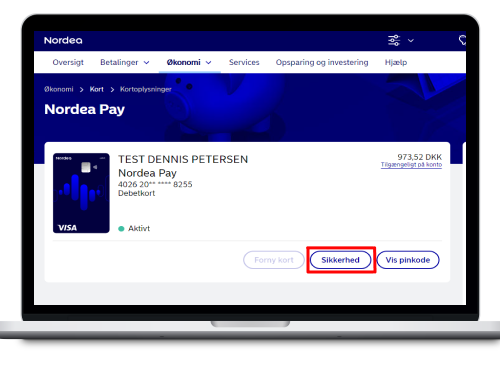
Task: Open the Nordea logo home link
Action: 63,40
